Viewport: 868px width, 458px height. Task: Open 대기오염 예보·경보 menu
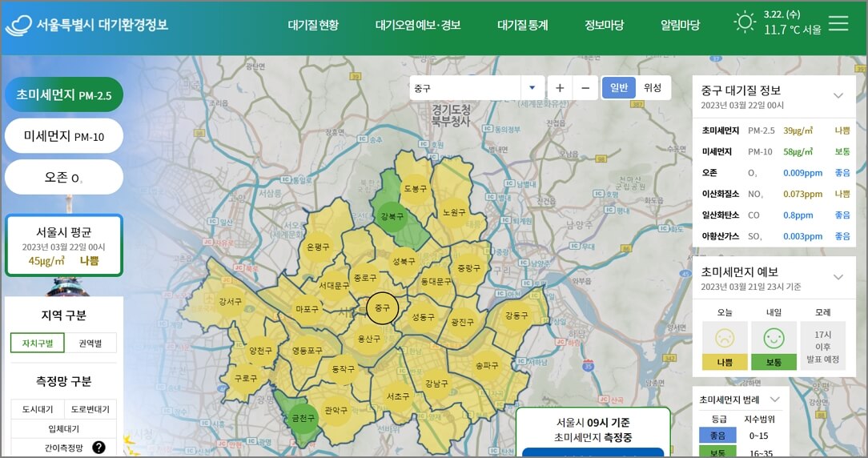coord(418,26)
